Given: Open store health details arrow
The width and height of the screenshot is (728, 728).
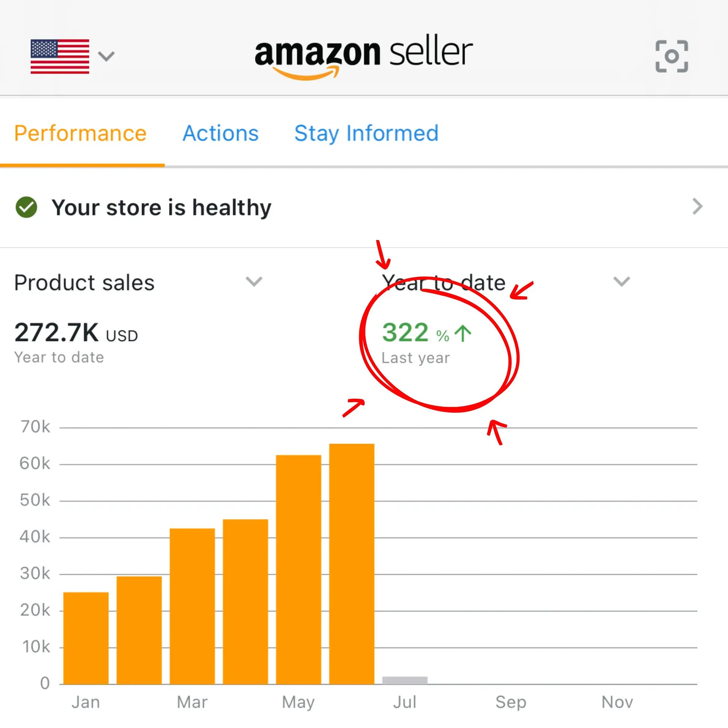Looking at the screenshot, I should pyautogui.click(x=697, y=206).
